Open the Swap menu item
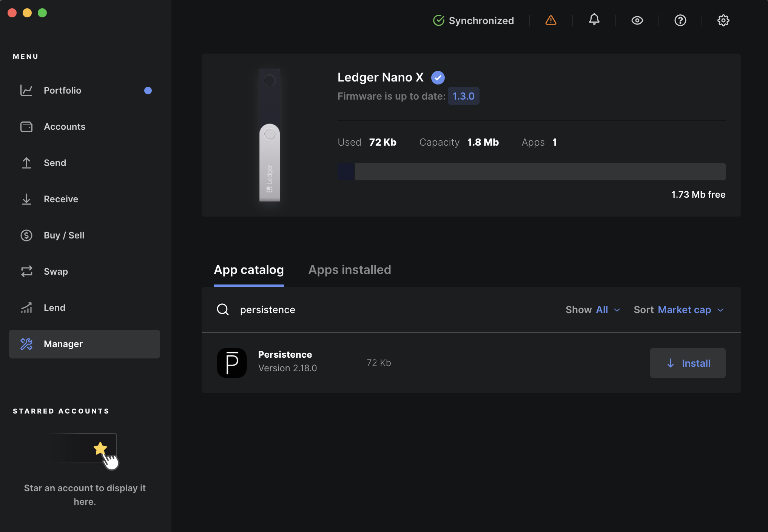Image resolution: width=768 pixels, height=532 pixels. (x=85, y=272)
